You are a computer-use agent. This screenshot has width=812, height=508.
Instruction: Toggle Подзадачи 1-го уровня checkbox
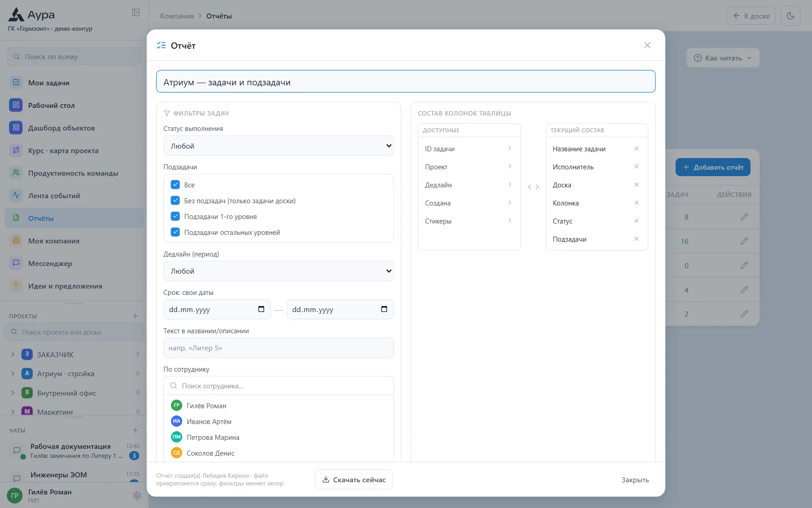[x=175, y=216]
